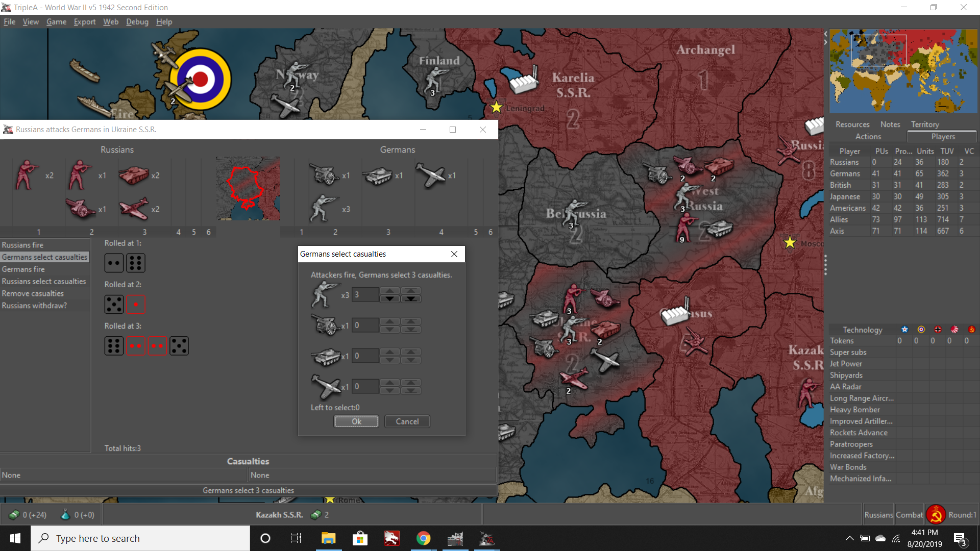
Task: Open the Game menu
Action: click(56, 22)
